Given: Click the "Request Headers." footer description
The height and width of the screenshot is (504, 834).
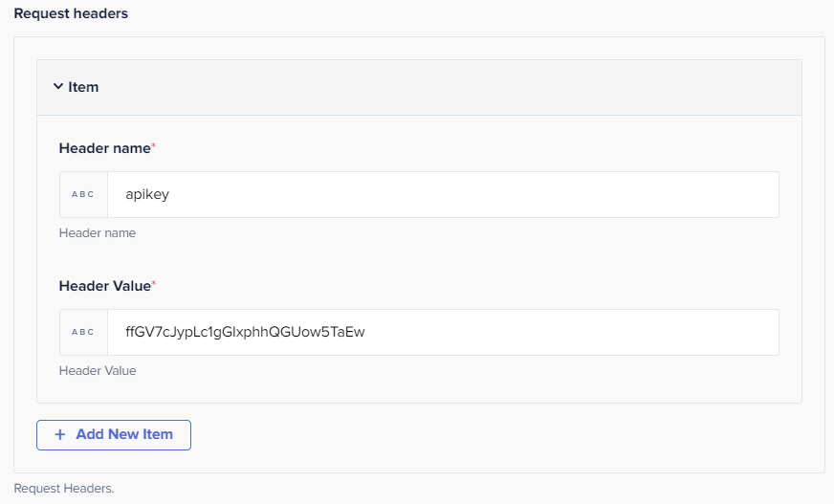Looking at the screenshot, I should click(64, 488).
